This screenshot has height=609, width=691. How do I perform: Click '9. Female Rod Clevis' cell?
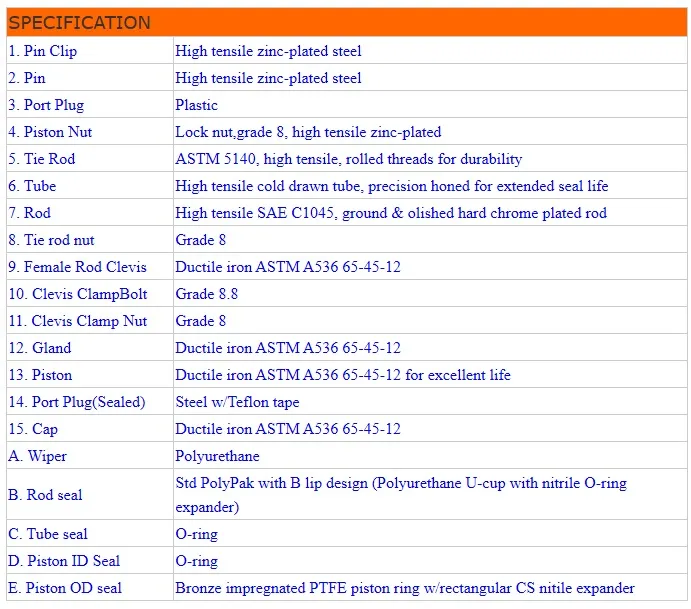click(x=77, y=267)
